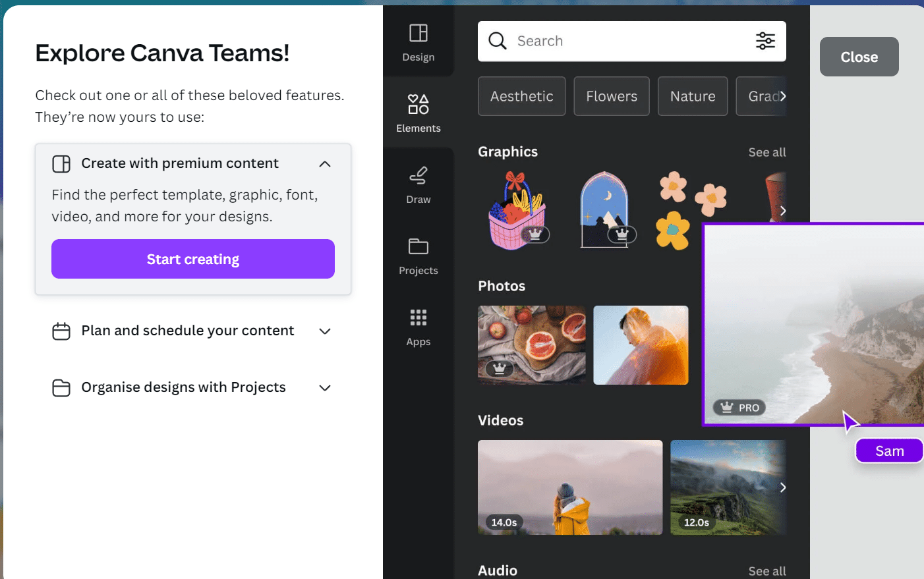This screenshot has width=924, height=579.
Task: Click the folder icon beside Organise designs
Action: 61,388
